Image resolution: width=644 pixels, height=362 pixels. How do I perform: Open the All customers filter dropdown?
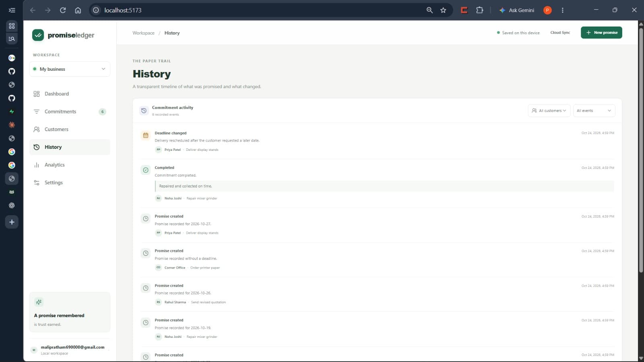pos(549,111)
